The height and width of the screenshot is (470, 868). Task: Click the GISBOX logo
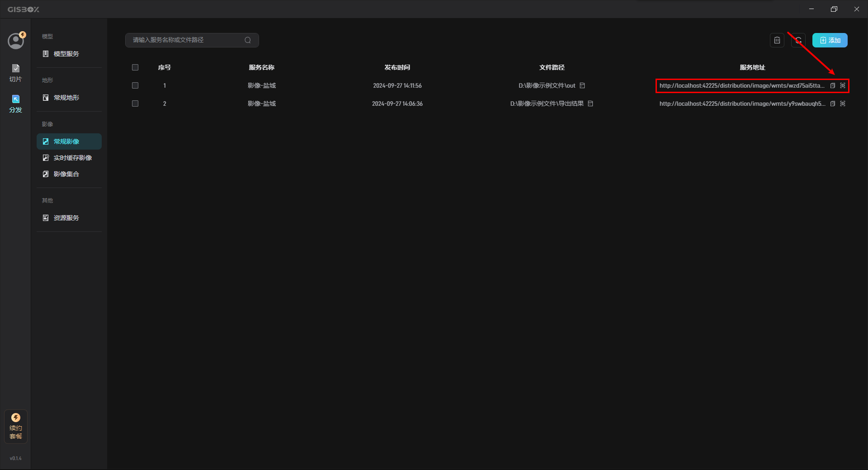[x=24, y=9]
